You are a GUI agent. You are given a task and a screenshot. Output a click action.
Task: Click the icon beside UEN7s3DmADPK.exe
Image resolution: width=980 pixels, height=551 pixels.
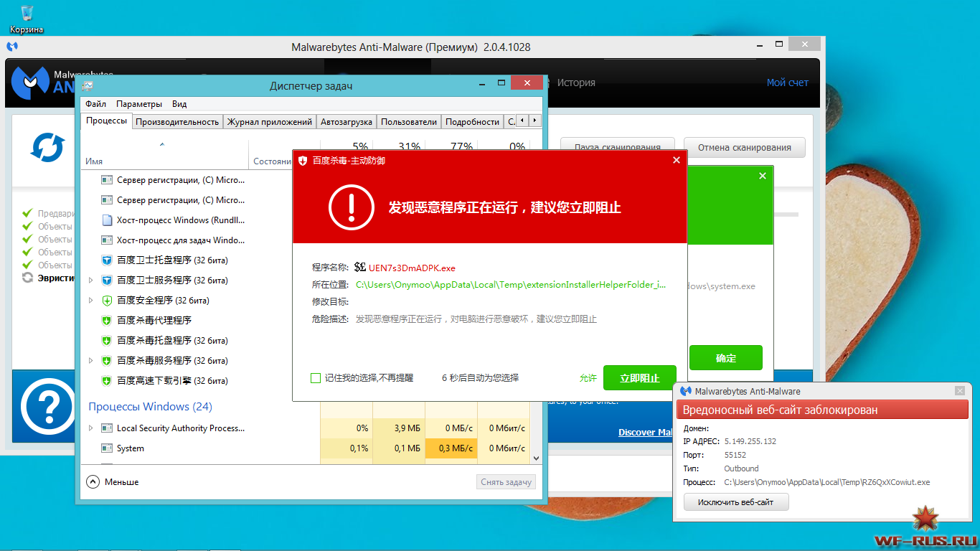point(360,268)
